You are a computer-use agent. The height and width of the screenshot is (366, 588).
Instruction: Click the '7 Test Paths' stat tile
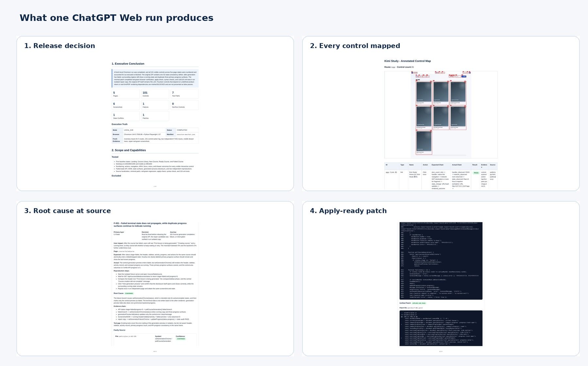click(185, 94)
